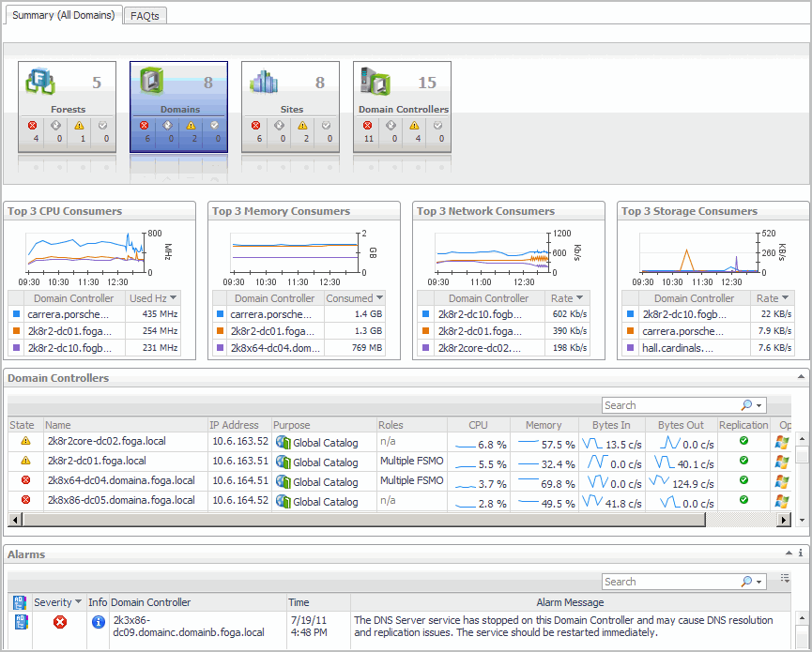812x652 pixels.
Task: Open the Alarms table column settings icon
Action: (785, 581)
